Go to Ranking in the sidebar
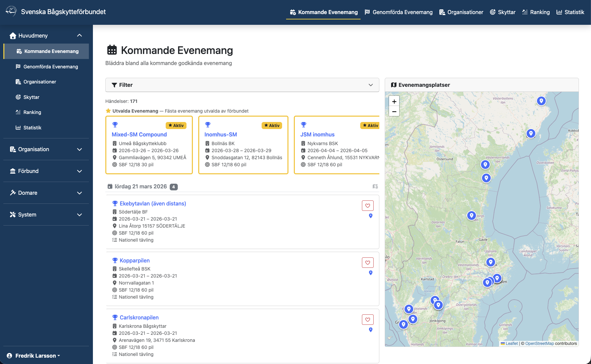The height and width of the screenshot is (364, 591). click(x=32, y=112)
